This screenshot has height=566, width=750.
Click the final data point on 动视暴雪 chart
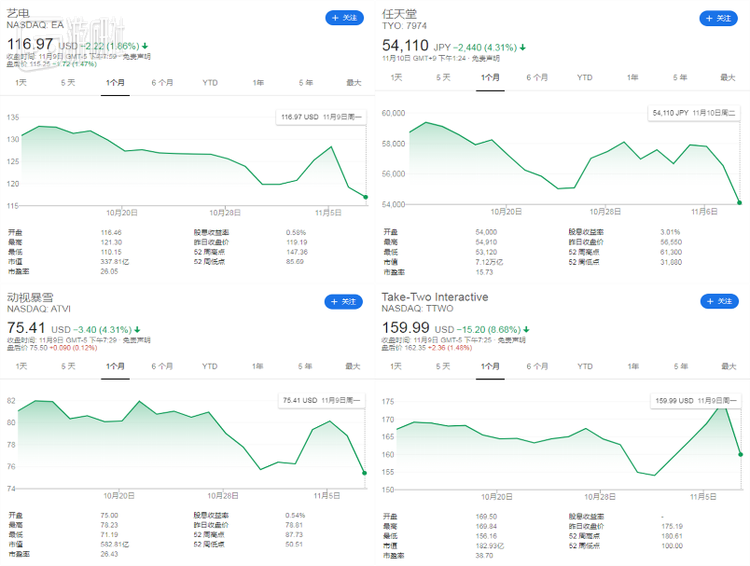365,473
